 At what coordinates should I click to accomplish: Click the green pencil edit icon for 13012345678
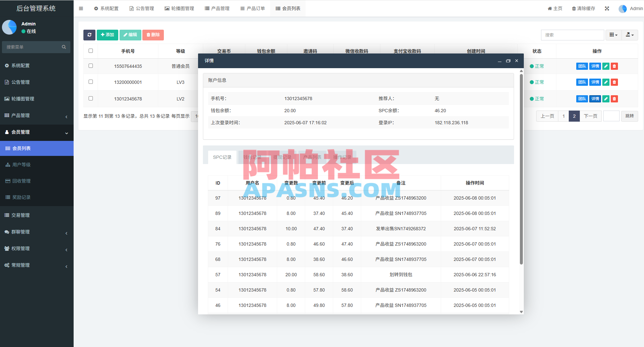[x=606, y=99]
